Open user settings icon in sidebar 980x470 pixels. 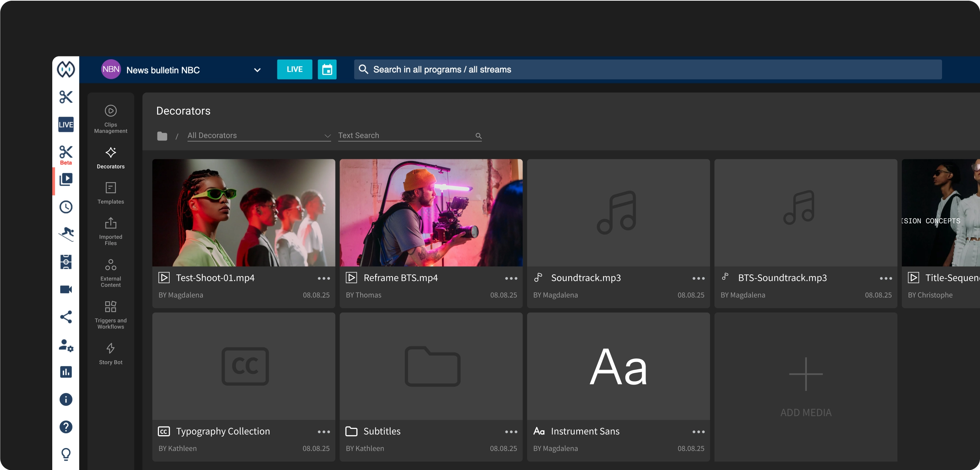click(66, 345)
